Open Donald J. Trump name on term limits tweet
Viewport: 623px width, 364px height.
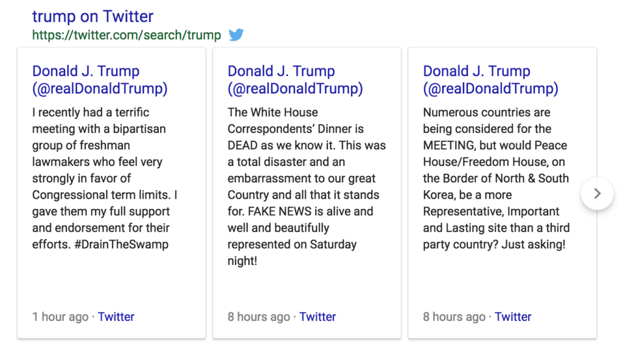[x=86, y=71]
